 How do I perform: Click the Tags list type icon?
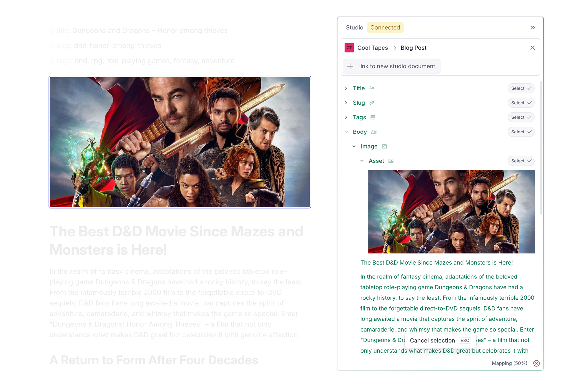pyautogui.click(x=373, y=117)
